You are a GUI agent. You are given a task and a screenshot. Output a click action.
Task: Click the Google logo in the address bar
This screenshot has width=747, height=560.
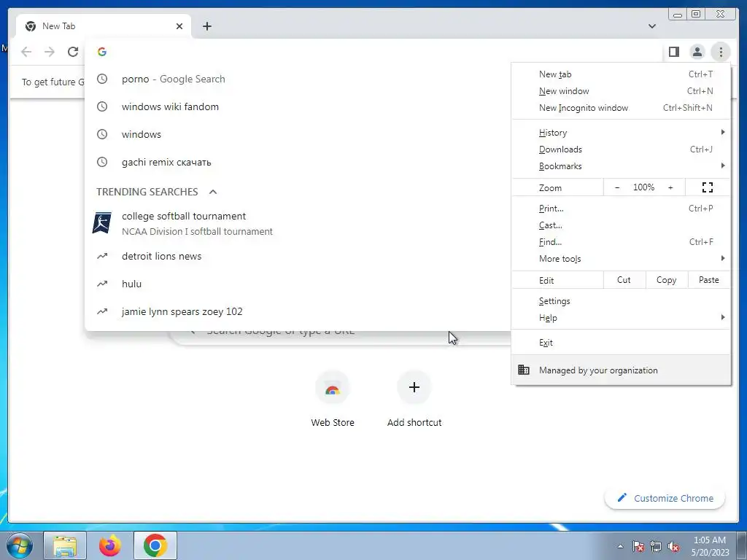coord(102,52)
